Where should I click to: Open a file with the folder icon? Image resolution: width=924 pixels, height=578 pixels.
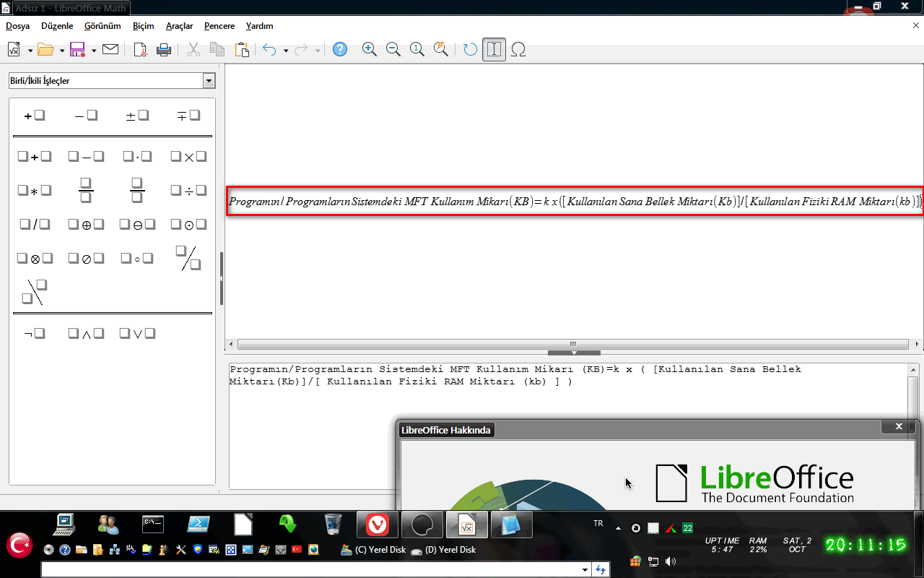[46, 49]
